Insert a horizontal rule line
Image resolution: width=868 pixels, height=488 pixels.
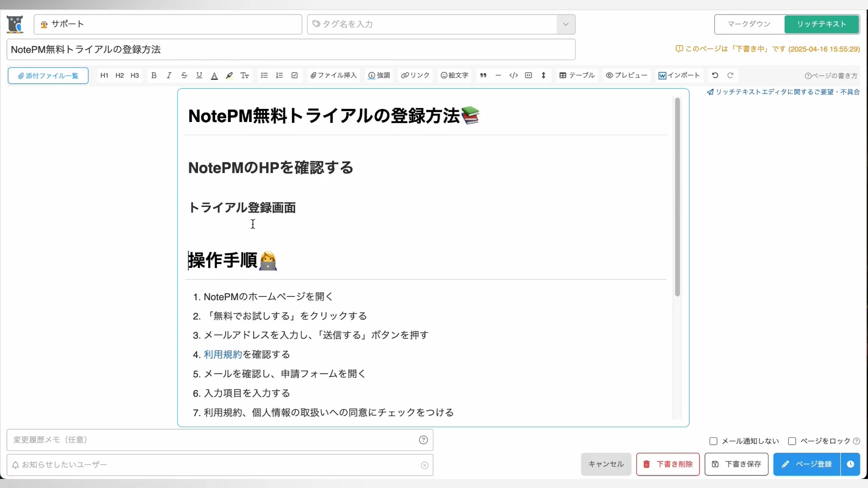(x=498, y=75)
